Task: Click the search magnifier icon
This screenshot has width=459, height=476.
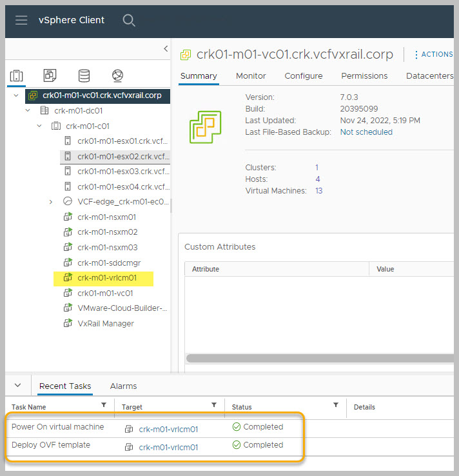Action: click(129, 20)
